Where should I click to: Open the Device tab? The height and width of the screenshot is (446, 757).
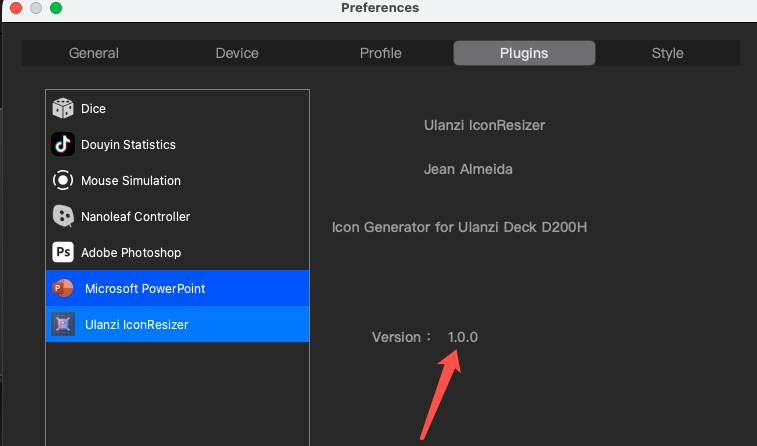237,53
